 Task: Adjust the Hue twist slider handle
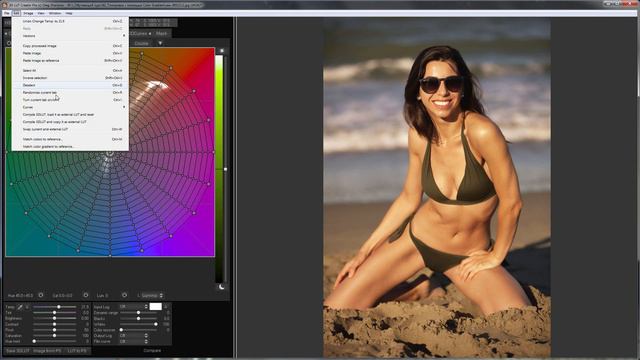(x=34, y=341)
